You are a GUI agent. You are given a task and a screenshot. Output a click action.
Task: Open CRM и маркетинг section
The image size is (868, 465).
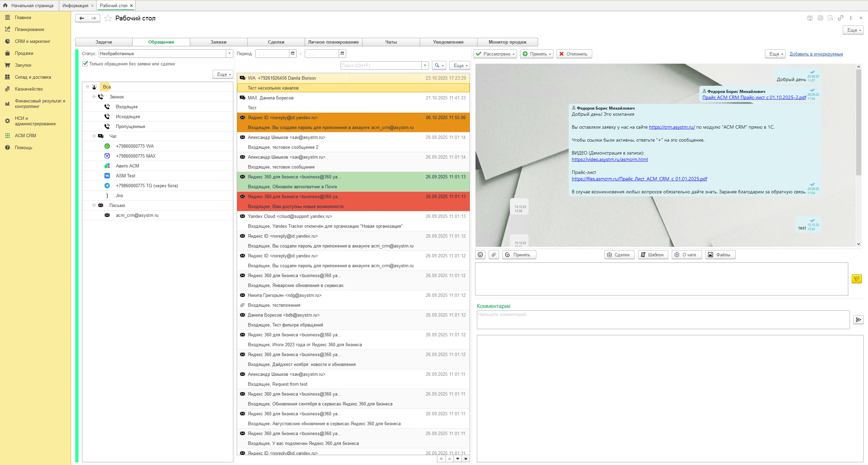(33, 41)
